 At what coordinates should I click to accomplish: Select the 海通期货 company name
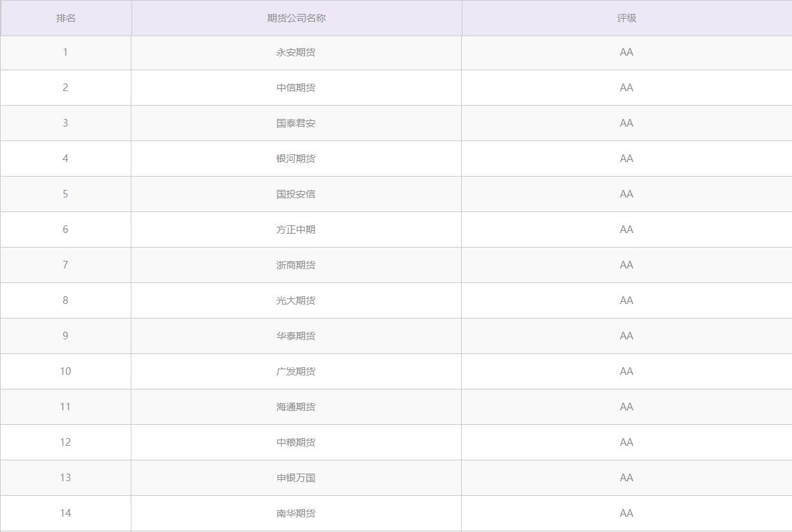[x=296, y=407]
